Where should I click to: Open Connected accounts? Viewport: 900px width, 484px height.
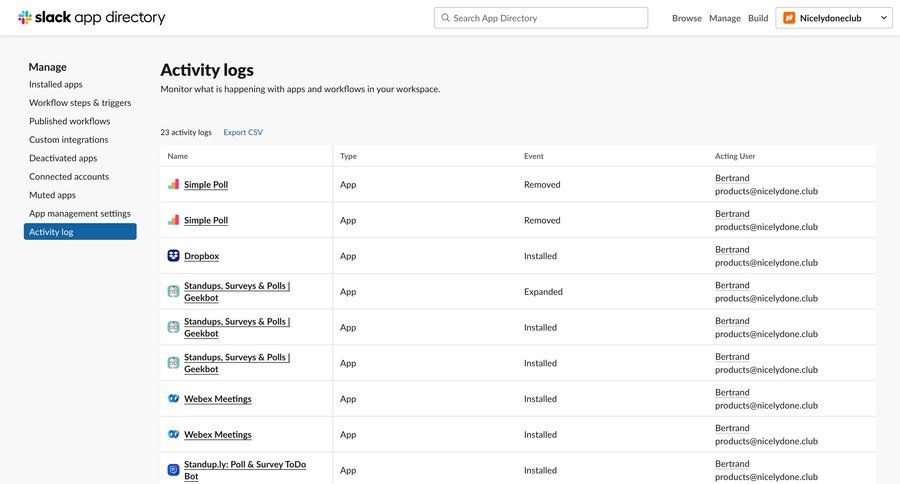tap(69, 176)
